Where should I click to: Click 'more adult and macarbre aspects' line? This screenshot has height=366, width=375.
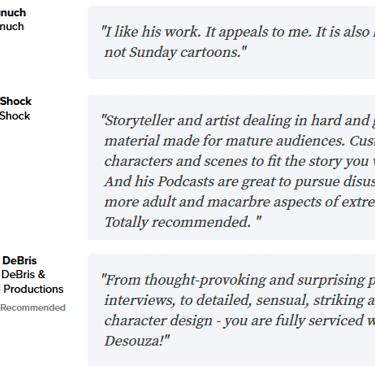[x=239, y=202]
